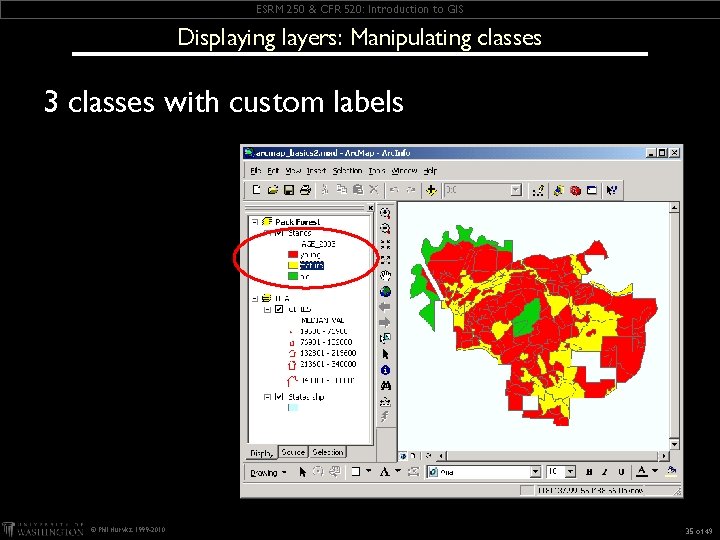720x540 pixels.
Task: Open the Edit menu
Action: [273, 170]
